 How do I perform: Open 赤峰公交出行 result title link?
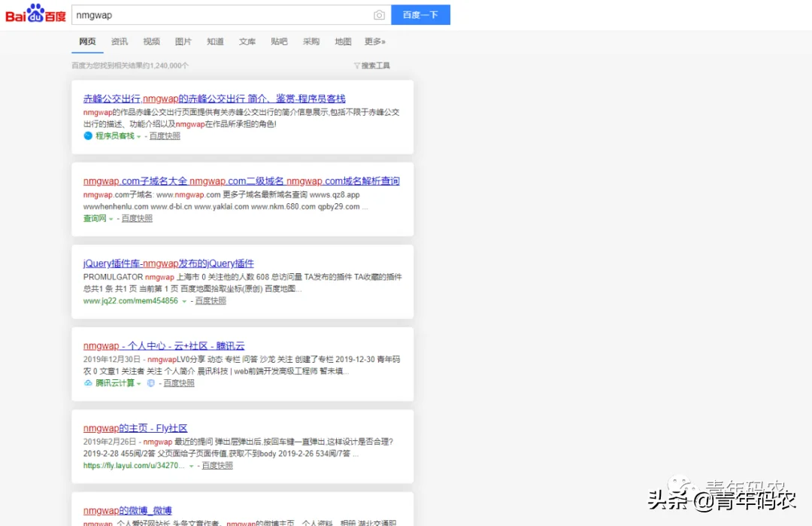point(214,99)
